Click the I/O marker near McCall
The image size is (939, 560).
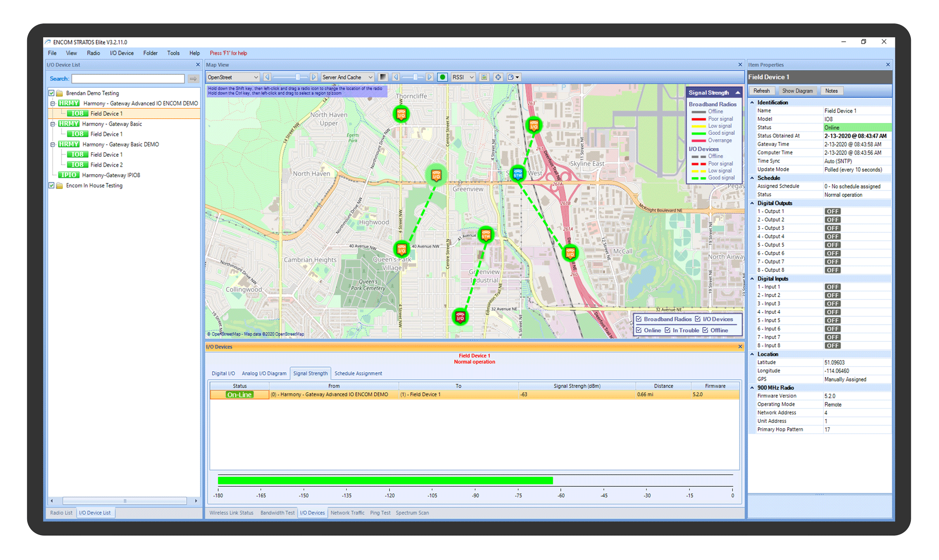[x=570, y=253]
